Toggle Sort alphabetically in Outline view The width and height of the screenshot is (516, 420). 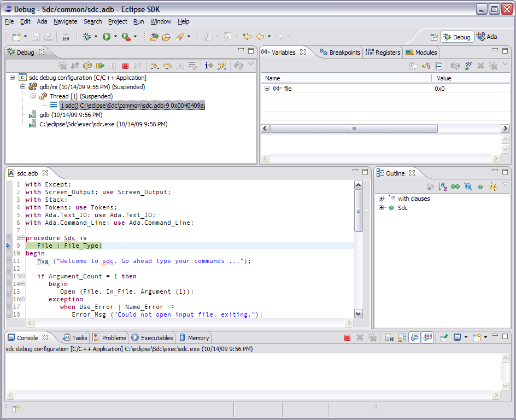tap(443, 187)
